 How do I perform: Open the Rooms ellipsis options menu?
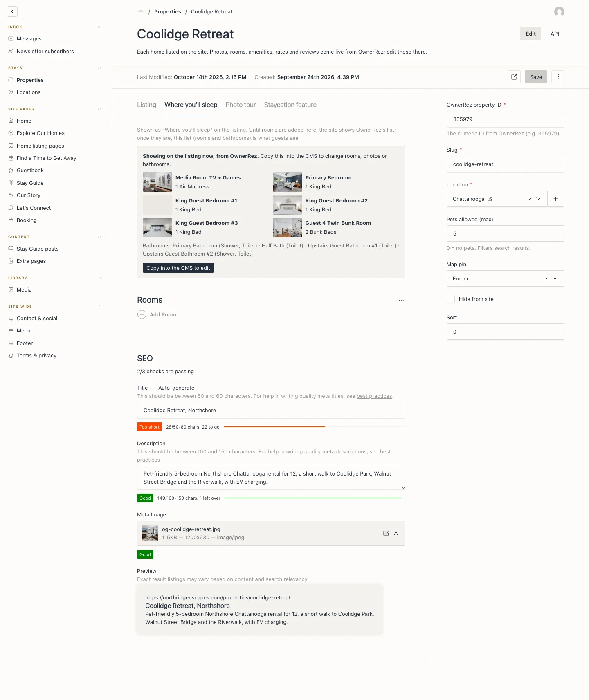click(x=401, y=300)
